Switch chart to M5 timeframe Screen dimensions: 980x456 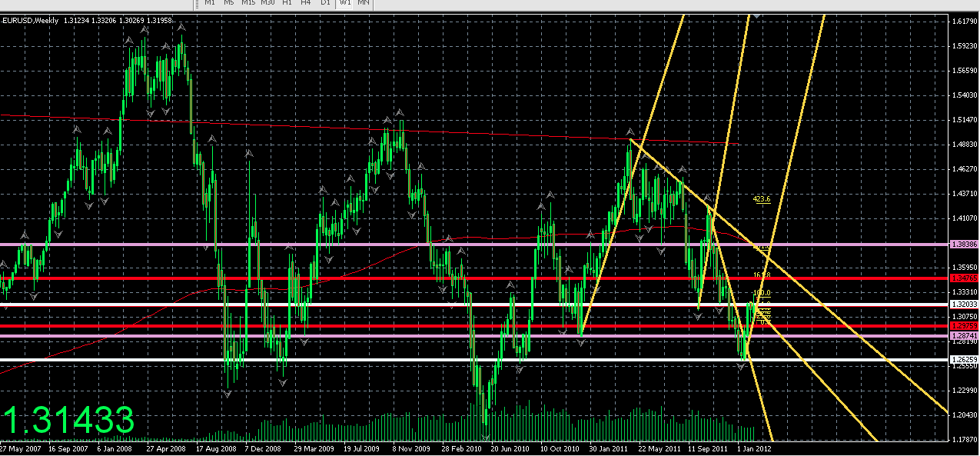click(228, 3)
